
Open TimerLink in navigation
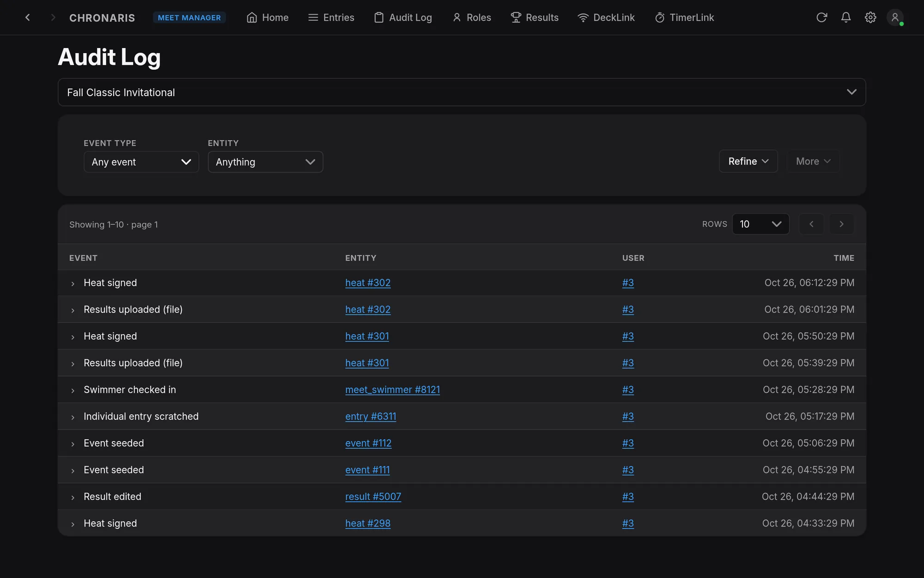pyautogui.click(x=685, y=18)
